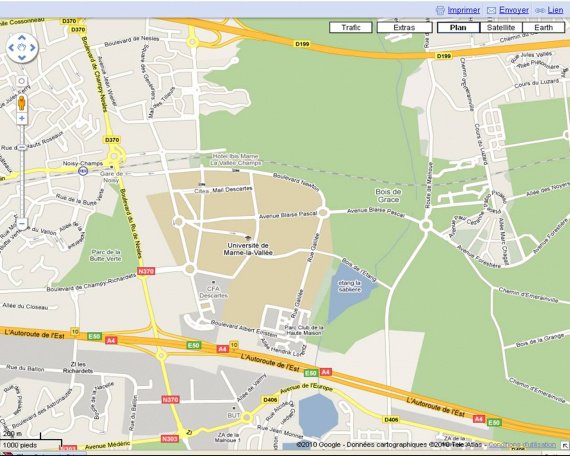Switch to the Plan map view
This screenshot has height=456, width=570.
click(x=458, y=28)
